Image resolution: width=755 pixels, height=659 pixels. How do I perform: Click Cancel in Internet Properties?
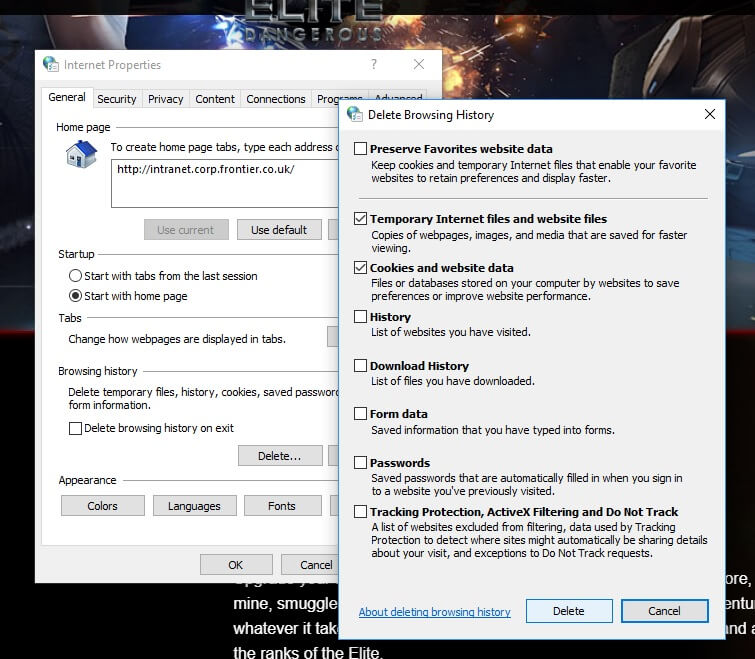[310, 565]
